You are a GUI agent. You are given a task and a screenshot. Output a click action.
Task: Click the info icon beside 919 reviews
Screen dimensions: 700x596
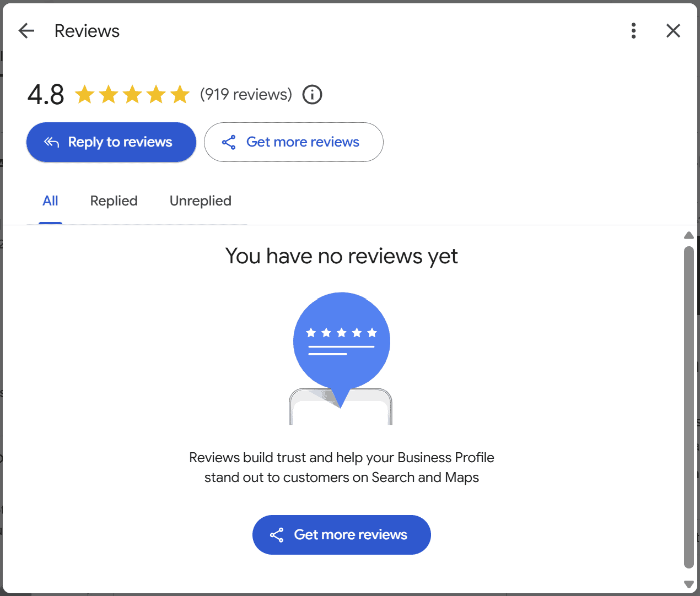[312, 95]
